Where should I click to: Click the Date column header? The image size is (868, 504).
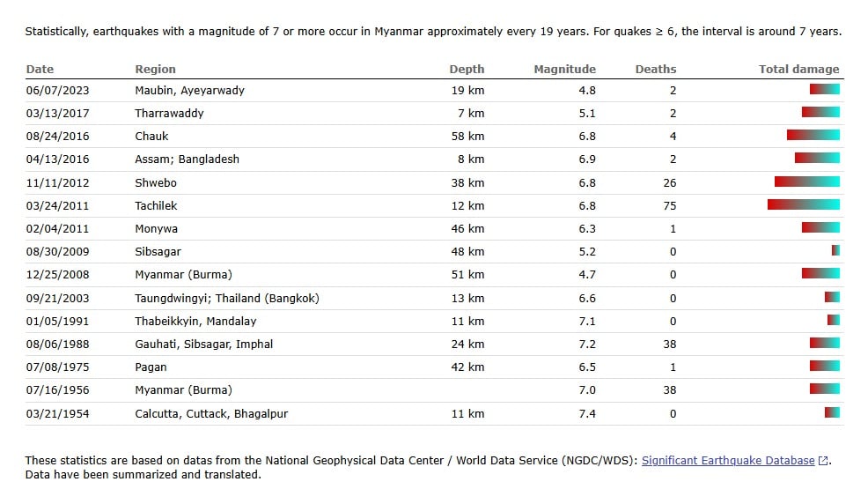[x=40, y=70]
